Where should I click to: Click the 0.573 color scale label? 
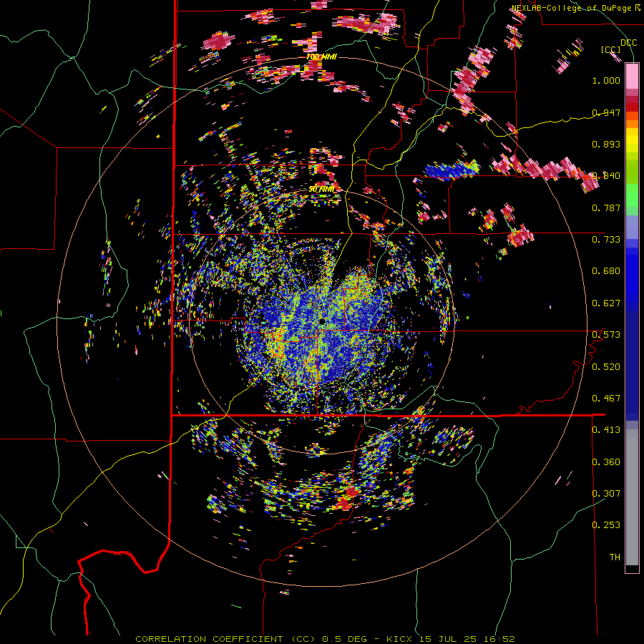(606, 335)
